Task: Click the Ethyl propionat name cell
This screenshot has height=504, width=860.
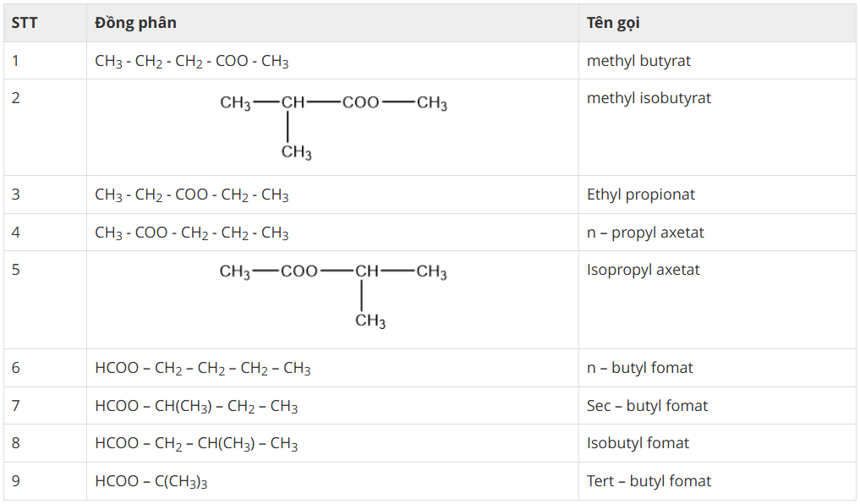Action: point(640,194)
